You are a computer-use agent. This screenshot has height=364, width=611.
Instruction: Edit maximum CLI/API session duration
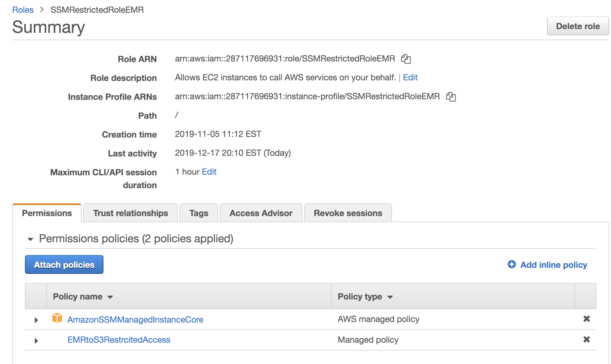209,172
